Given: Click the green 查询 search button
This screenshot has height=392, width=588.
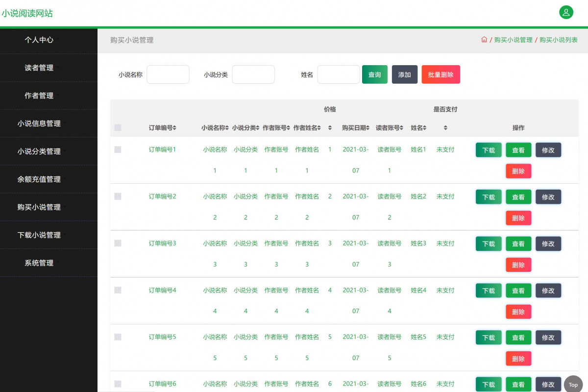Looking at the screenshot, I should 374,74.
